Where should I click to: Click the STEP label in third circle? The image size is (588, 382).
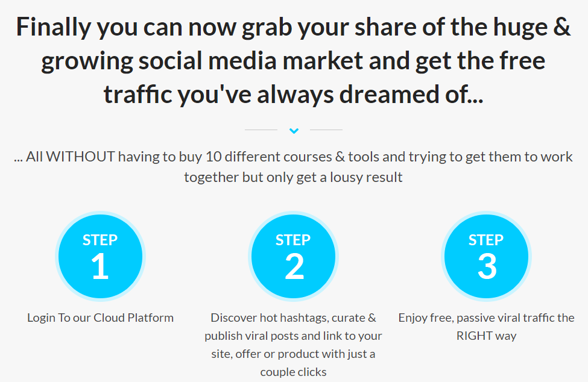(486, 240)
